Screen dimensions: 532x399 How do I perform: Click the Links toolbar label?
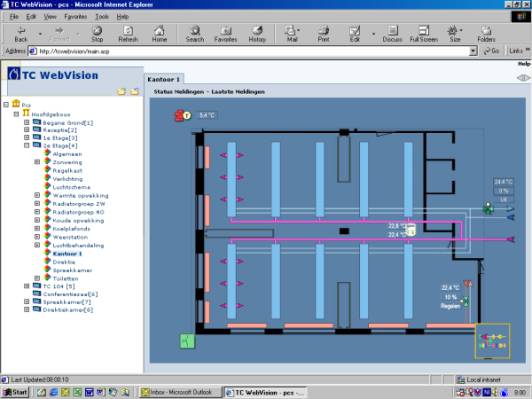pos(516,51)
